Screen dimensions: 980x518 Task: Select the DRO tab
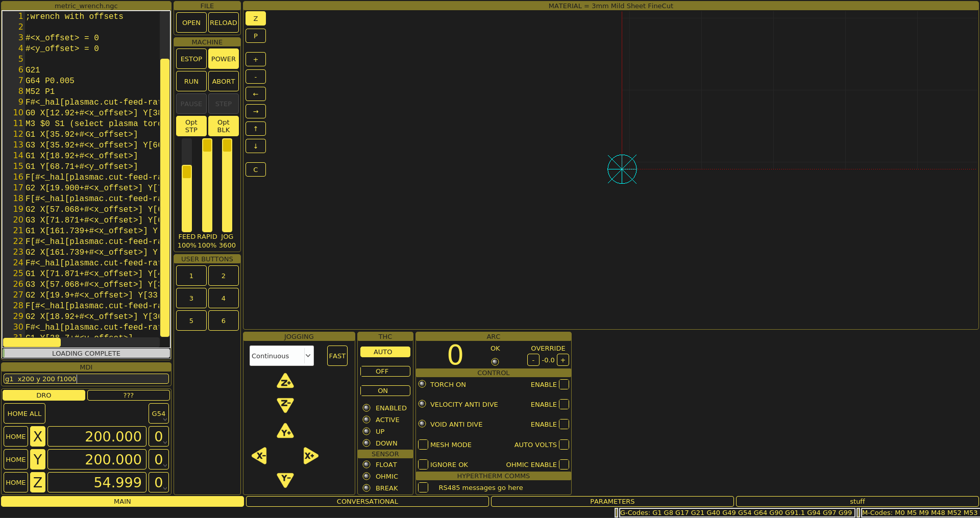tap(44, 395)
